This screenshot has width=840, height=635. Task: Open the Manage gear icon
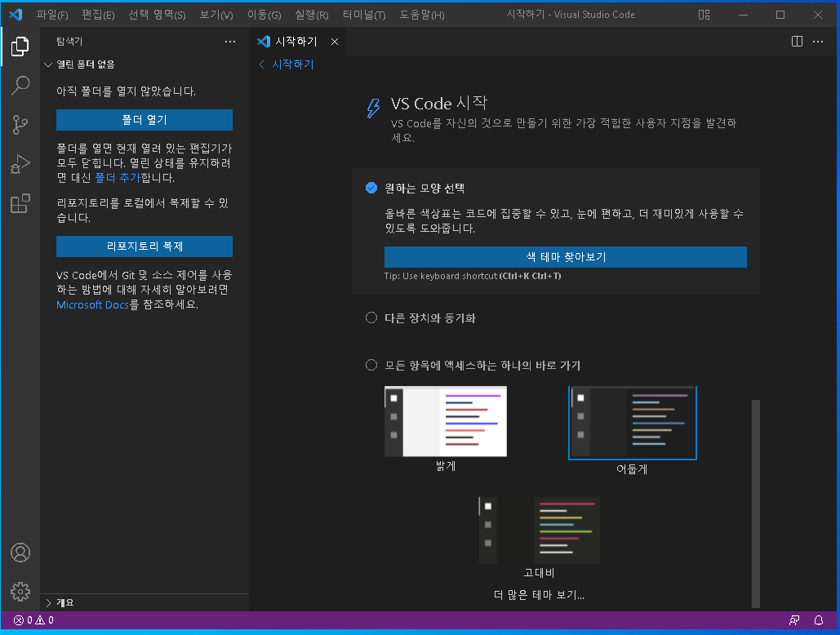[20, 592]
